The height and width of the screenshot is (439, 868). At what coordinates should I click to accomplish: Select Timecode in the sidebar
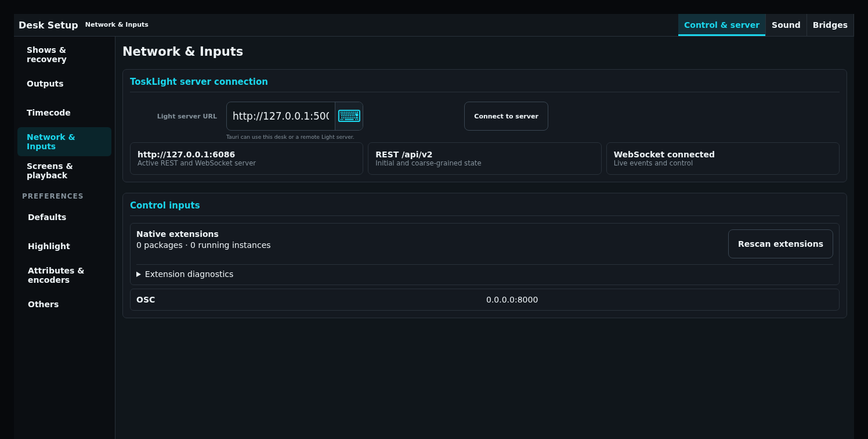pyautogui.click(x=64, y=113)
